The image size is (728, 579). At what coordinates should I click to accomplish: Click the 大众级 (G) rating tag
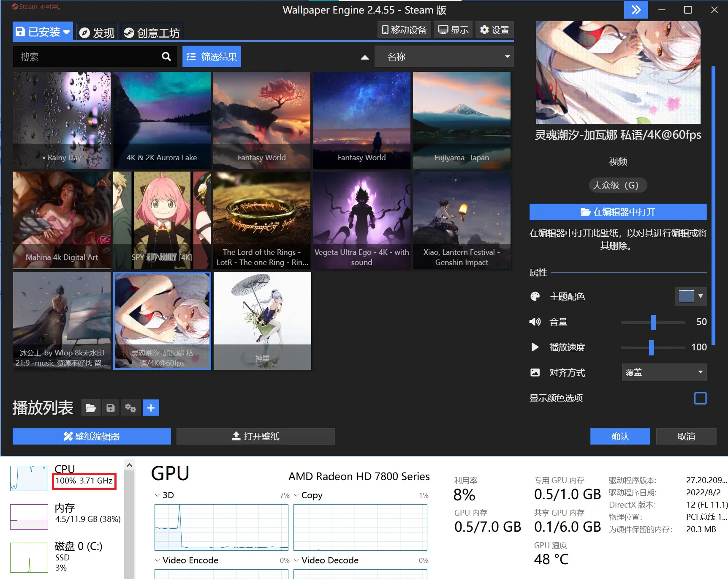click(x=618, y=185)
